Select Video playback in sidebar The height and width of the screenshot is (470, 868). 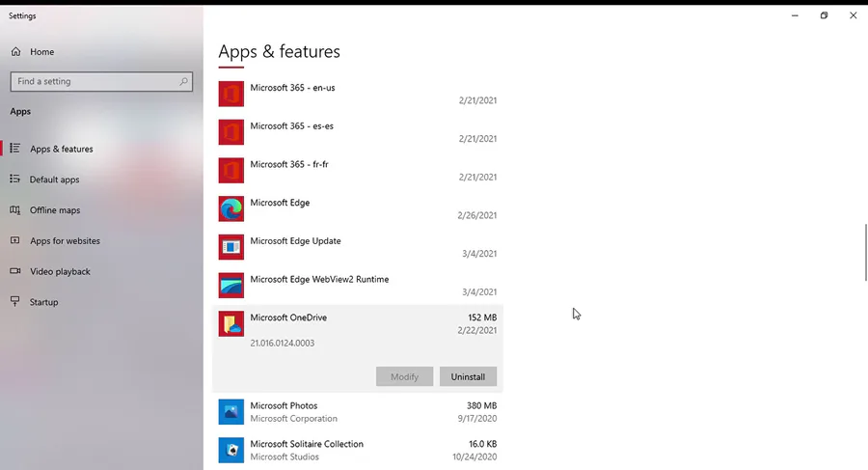click(60, 272)
